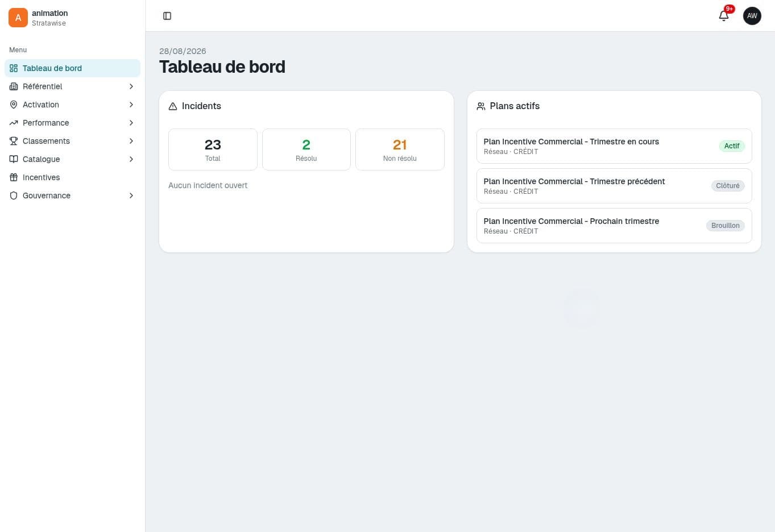Screen dimensions: 775x532
Task: Open Plan Incentive Commercial - Trimestre précédent
Action: tap(614, 186)
